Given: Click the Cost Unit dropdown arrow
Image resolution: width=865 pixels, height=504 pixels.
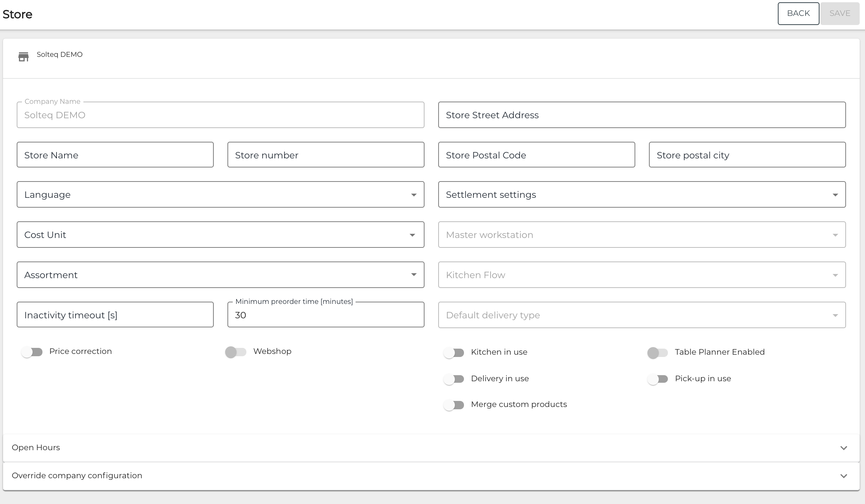Looking at the screenshot, I should 412,235.
